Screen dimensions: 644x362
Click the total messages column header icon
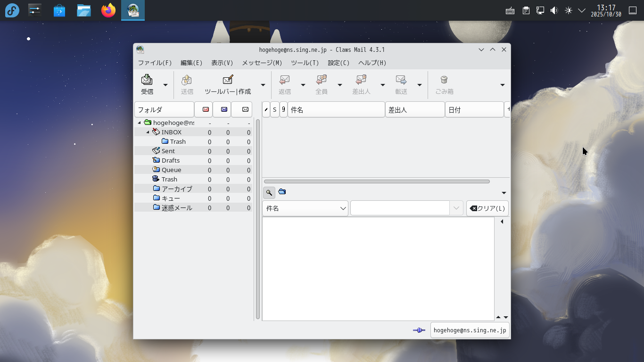(x=245, y=109)
